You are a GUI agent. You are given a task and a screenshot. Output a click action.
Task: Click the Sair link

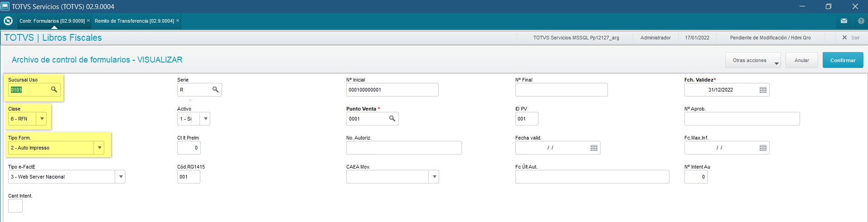[855, 38]
